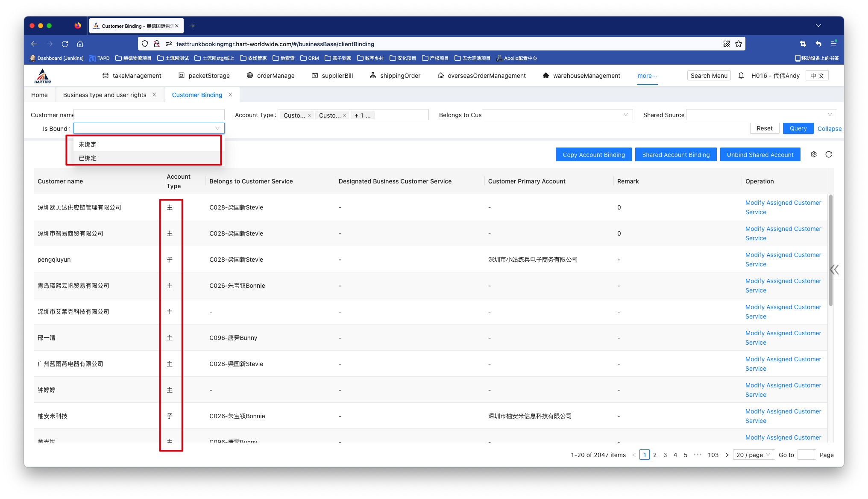The image size is (868, 499).
Task: Click the Query button
Action: tap(798, 128)
